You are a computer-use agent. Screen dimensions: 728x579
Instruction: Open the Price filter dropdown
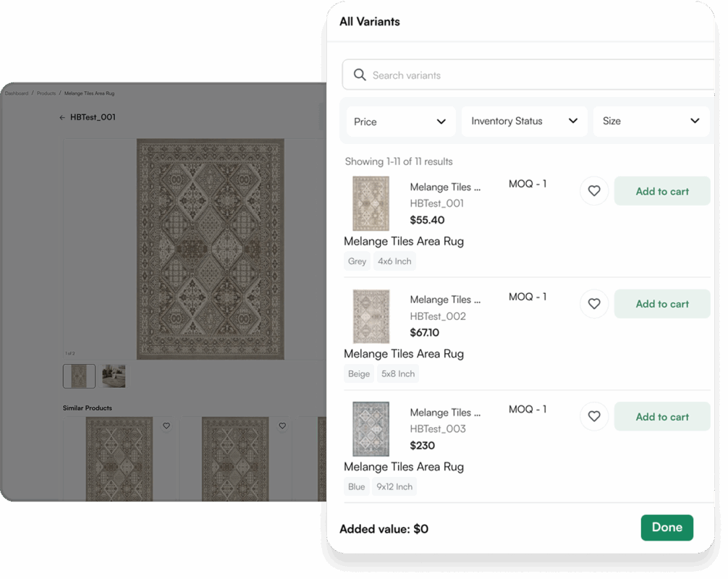pyautogui.click(x=400, y=122)
